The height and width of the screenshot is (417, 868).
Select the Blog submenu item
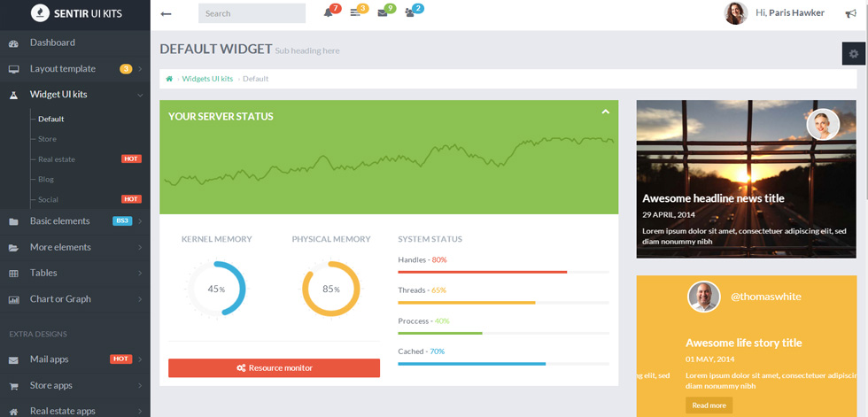coord(46,179)
